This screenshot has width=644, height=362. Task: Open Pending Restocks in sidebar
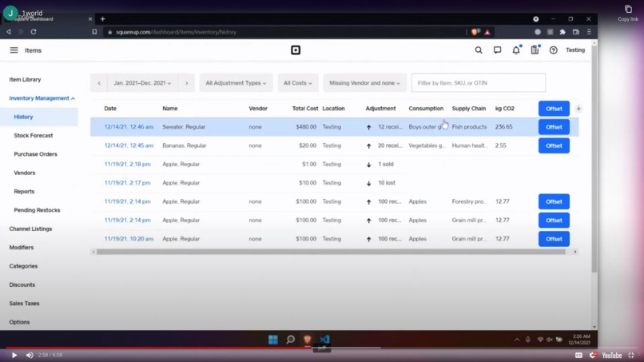pyautogui.click(x=37, y=210)
